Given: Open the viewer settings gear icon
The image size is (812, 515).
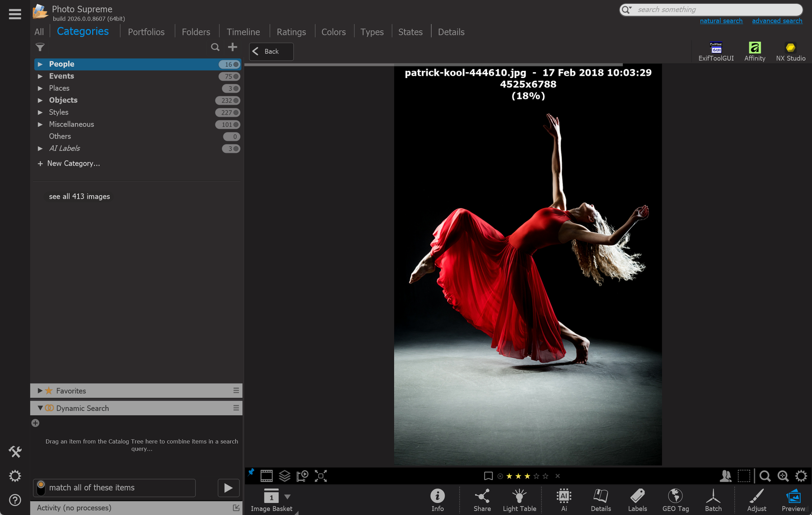Looking at the screenshot, I should click(801, 476).
